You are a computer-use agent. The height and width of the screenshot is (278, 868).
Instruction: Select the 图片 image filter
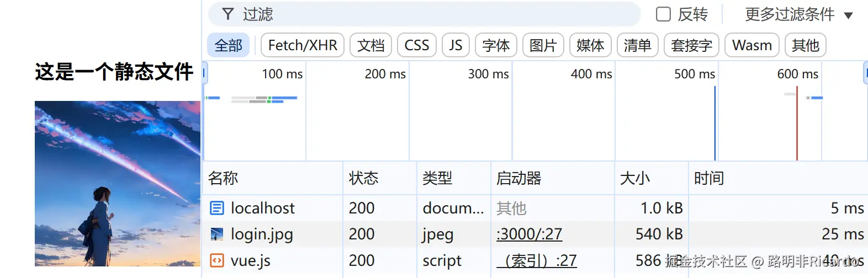click(543, 45)
